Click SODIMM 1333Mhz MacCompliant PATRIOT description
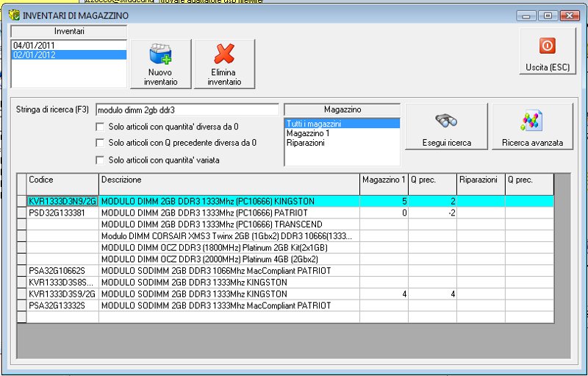The height and width of the screenshot is (376, 588). (x=229, y=305)
